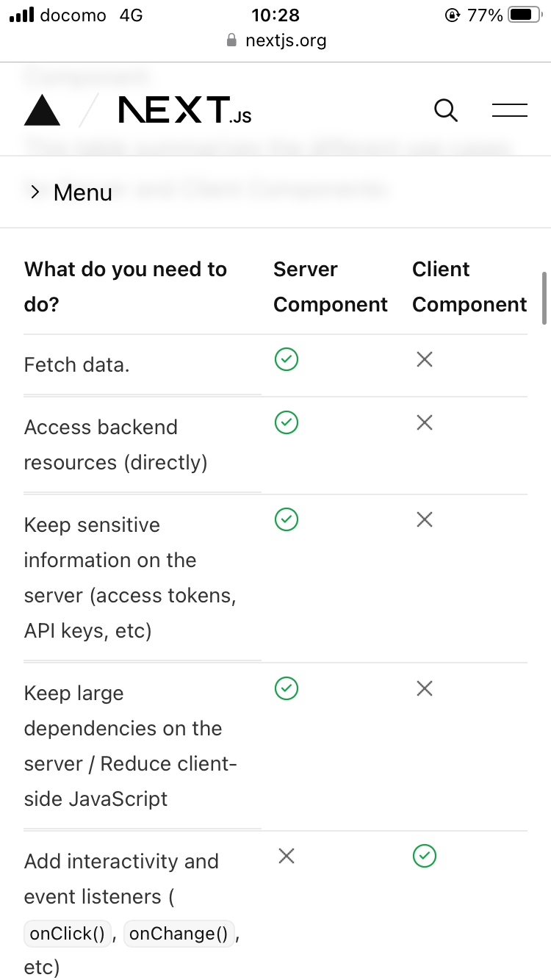The width and height of the screenshot is (551, 980).
Task: Click green checkmark for Keep large dependencies
Action: [x=287, y=688]
